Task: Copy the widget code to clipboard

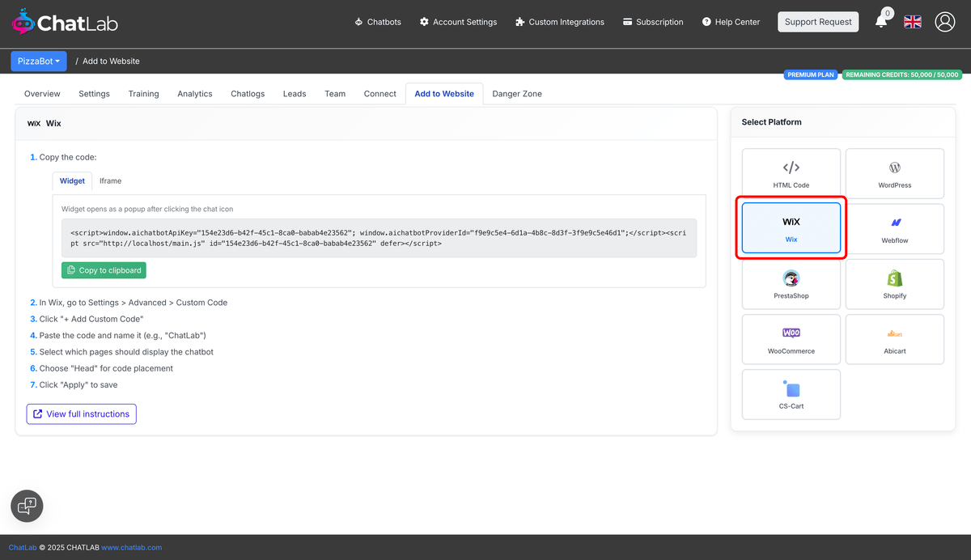Action: pyautogui.click(x=104, y=269)
